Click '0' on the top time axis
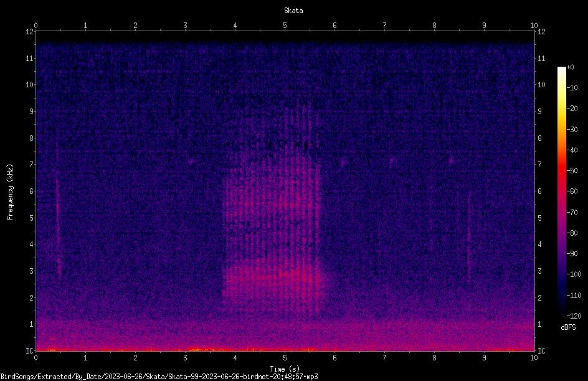The height and width of the screenshot is (381, 588). [x=36, y=26]
